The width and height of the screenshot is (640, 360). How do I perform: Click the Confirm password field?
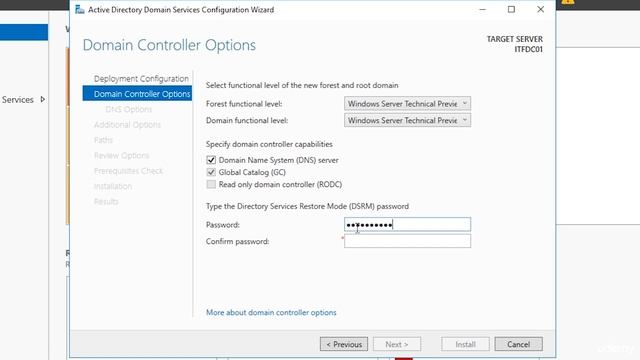407,241
